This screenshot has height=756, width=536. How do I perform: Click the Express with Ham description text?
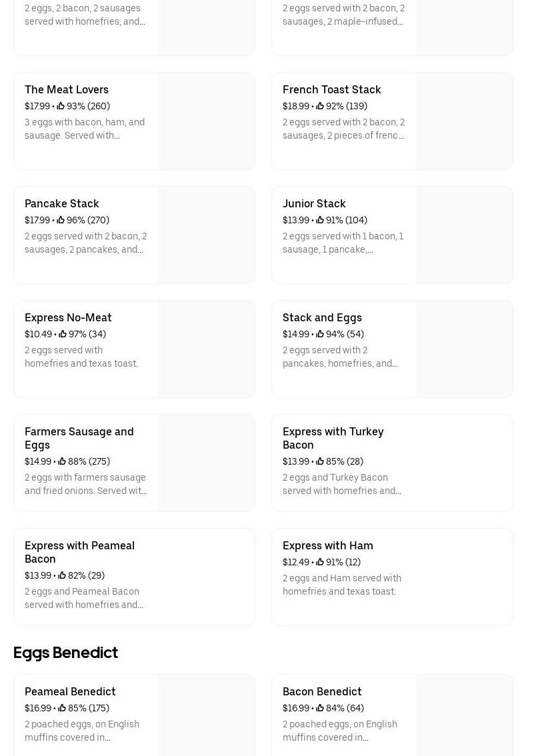pyautogui.click(x=341, y=585)
